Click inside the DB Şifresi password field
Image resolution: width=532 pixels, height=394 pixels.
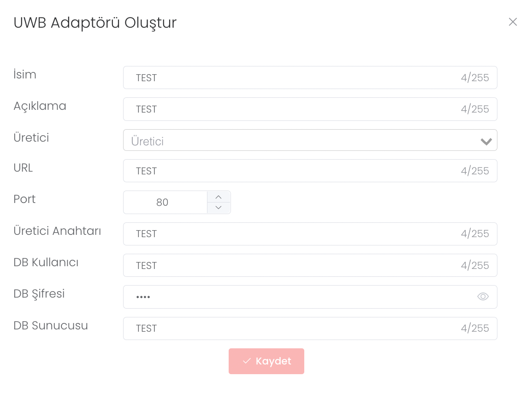(295, 297)
